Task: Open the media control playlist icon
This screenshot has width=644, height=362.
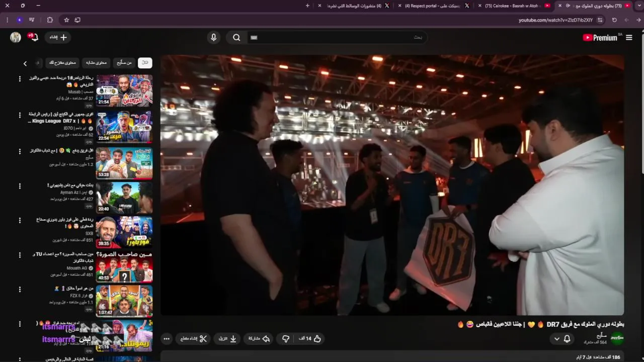Action: click(32, 20)
